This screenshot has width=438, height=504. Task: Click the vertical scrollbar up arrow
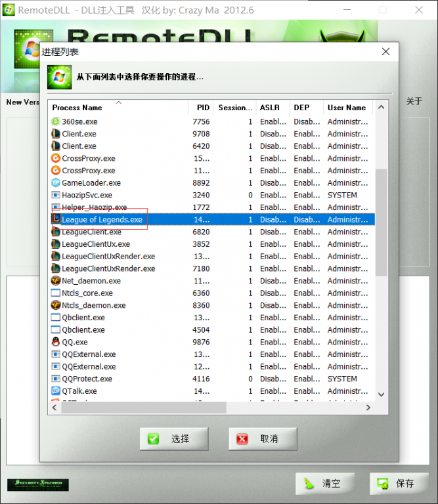tap(382, 108)
